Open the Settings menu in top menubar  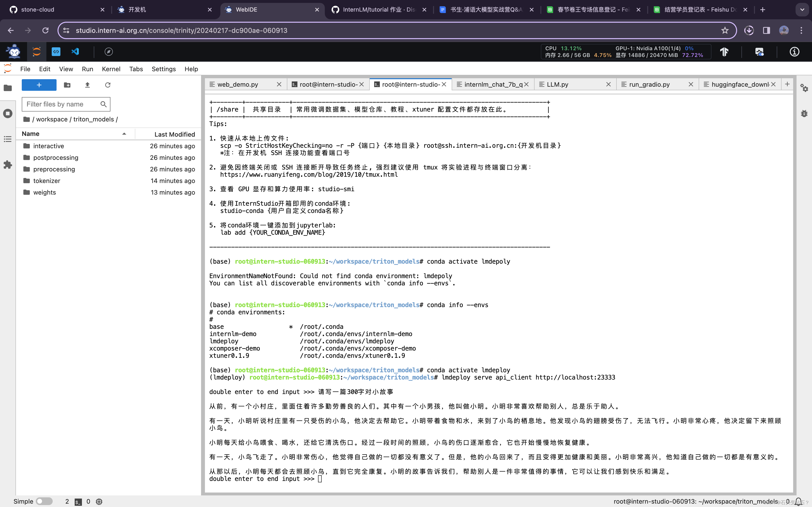[x=164, y=69]
